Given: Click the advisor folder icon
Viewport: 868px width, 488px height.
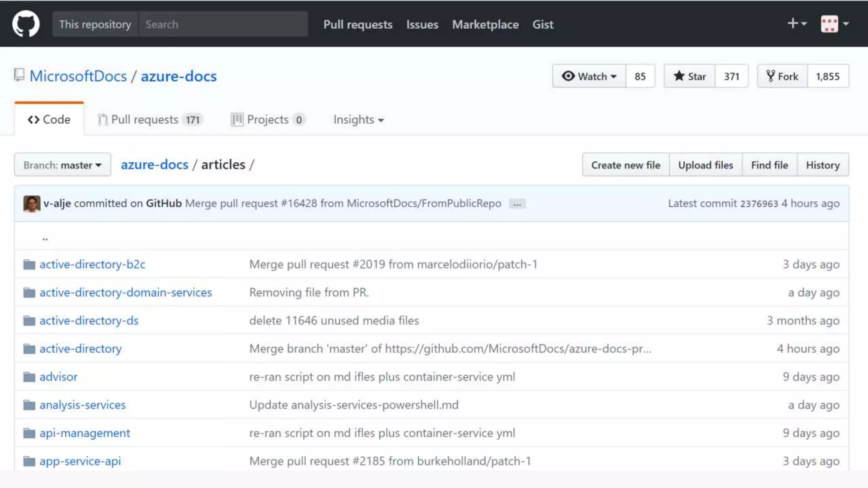Looking at the screenshot, I should click(29, 377).
